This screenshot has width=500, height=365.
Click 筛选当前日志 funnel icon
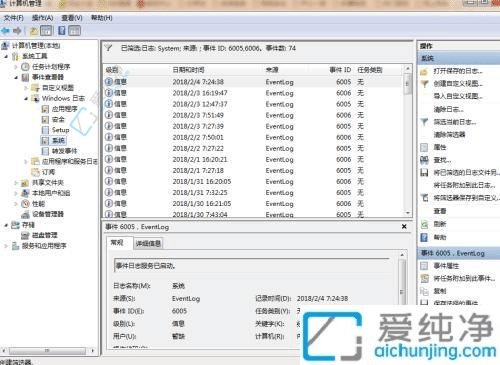424,122
